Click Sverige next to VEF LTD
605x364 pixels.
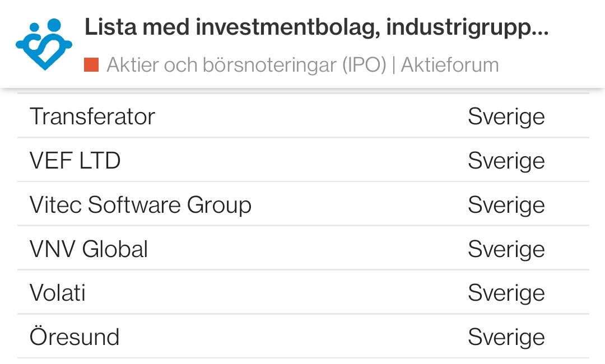click(506, 161)
